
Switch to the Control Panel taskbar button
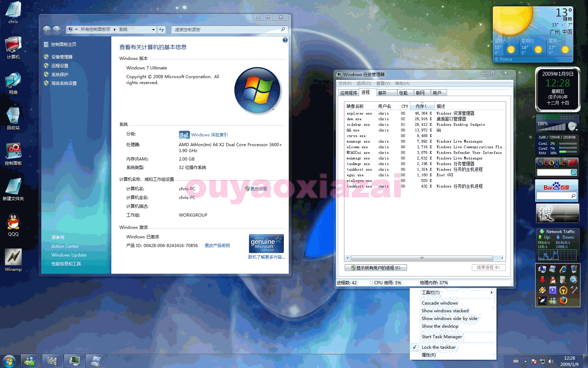point(96,361)
